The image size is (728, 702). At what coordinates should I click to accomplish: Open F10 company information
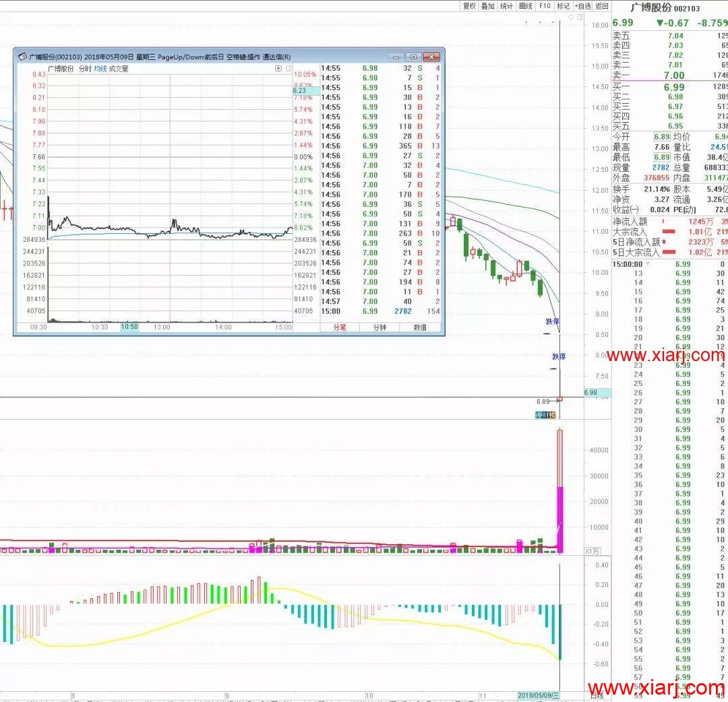(545, 6)
